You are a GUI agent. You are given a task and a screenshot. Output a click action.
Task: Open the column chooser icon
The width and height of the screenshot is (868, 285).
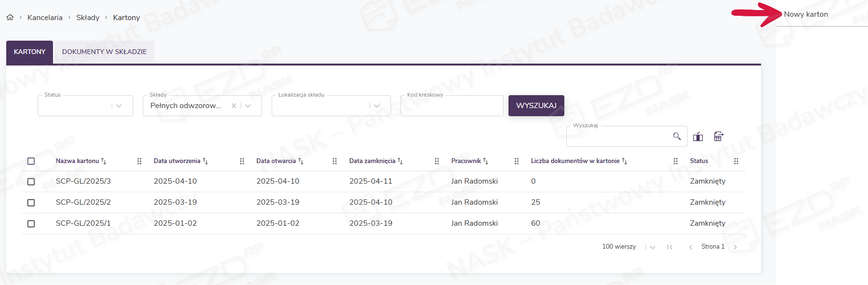(698, 137)
